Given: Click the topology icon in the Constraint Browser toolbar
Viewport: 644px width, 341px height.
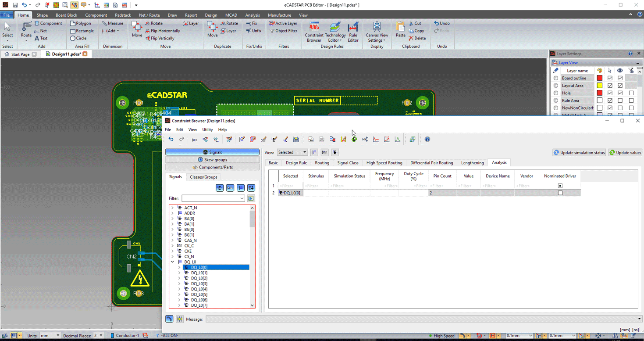Looking at the screenshot, I should coord(365,140).
